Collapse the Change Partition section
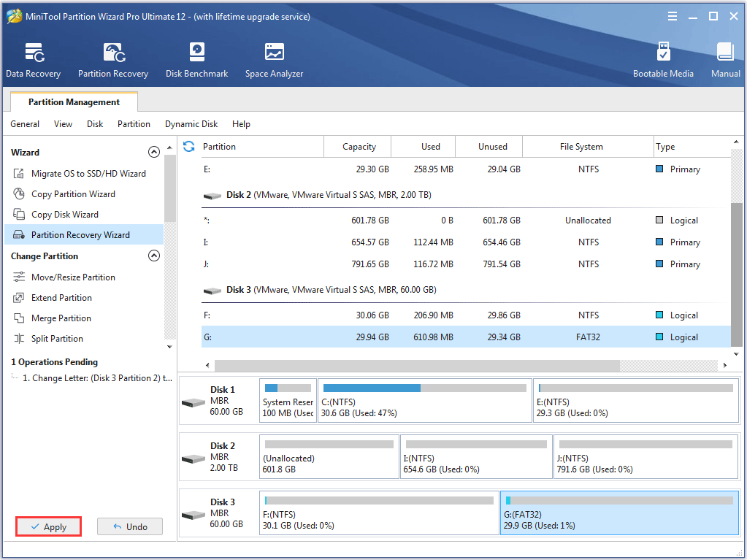The height and width of the screenshot is (560, 747). (x=154, y=256)
